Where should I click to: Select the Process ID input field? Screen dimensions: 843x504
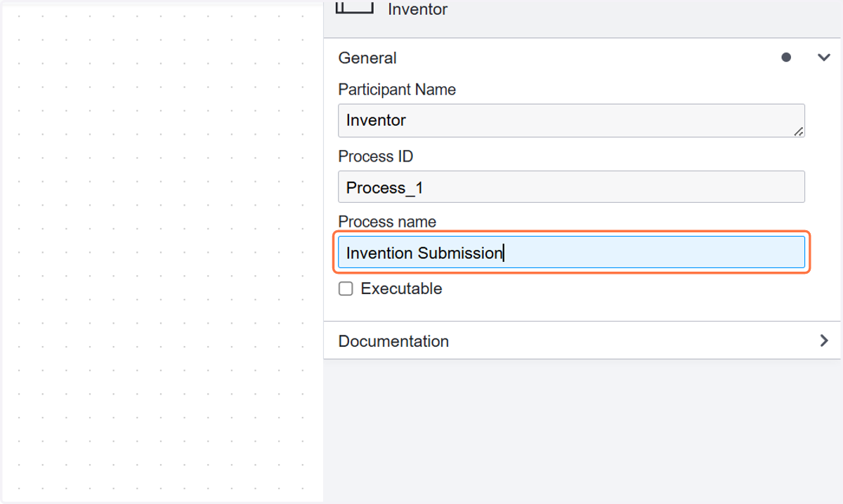[x=571, y=187]
